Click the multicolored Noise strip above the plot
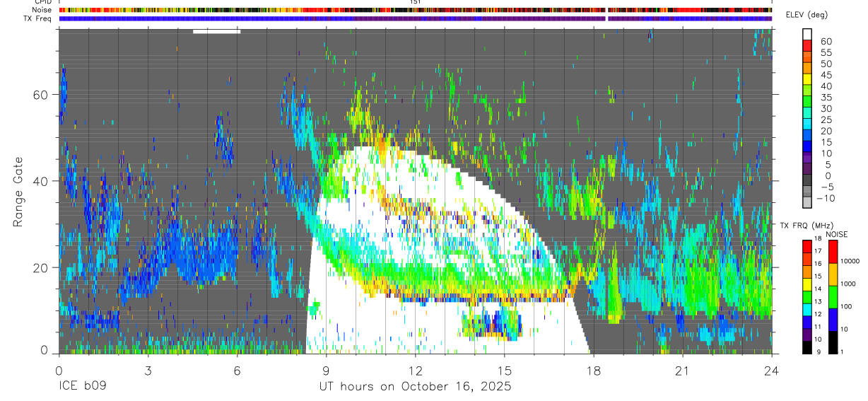 coord(415,11)
